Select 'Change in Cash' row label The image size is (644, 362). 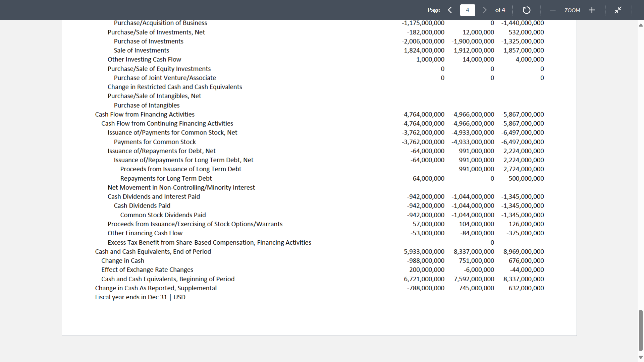[x=122, y=260]
